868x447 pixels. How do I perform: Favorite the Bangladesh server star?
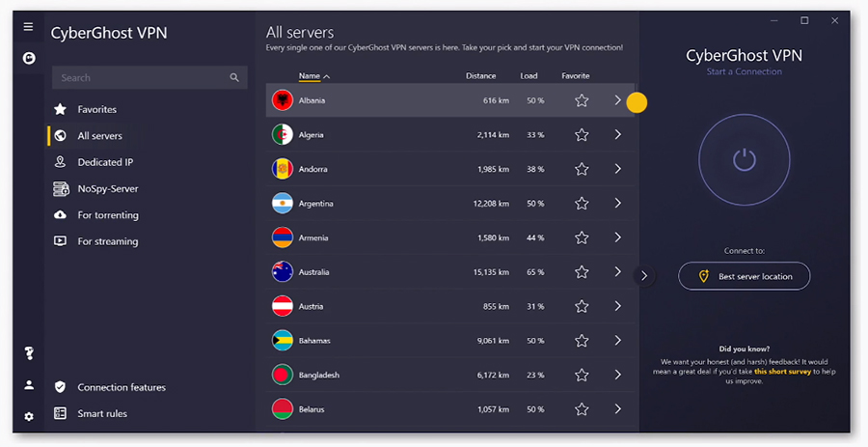(582, 375)
